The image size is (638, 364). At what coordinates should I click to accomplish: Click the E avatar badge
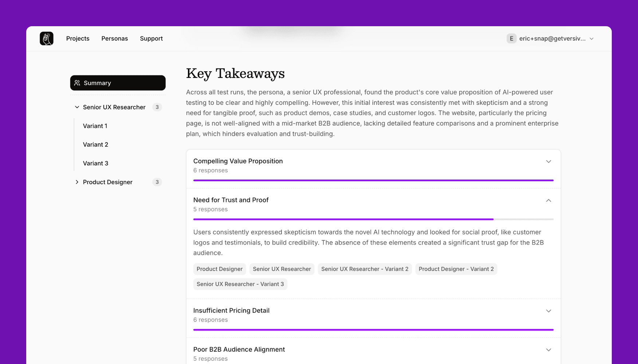coord(511,39)
